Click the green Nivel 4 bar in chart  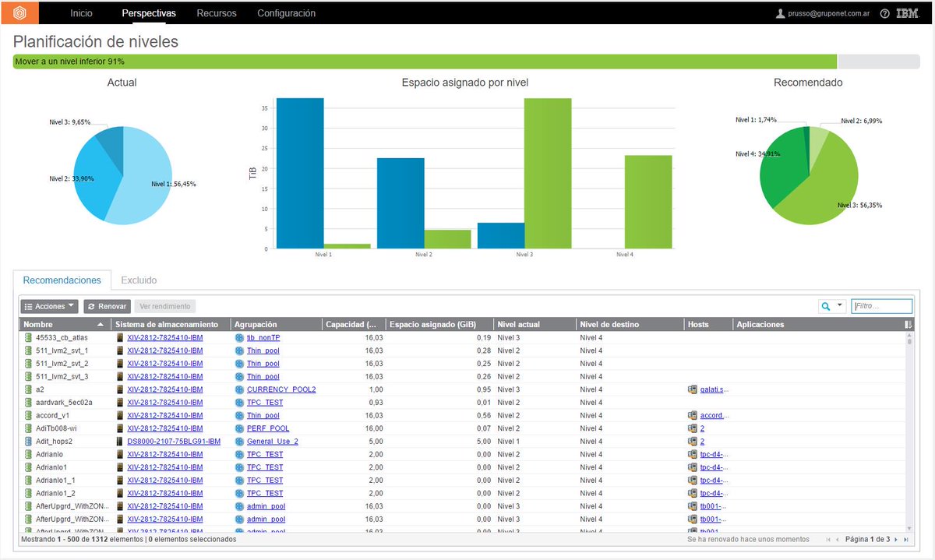[647, 202]
